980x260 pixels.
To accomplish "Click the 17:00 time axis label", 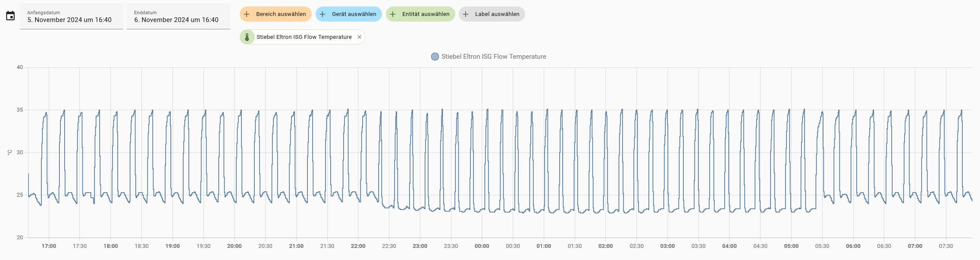I will coord(49,246).
